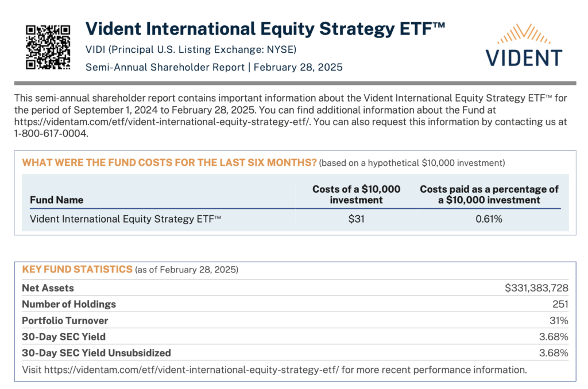Select the 0.61% cost percentage value

(x=489, y=219)
